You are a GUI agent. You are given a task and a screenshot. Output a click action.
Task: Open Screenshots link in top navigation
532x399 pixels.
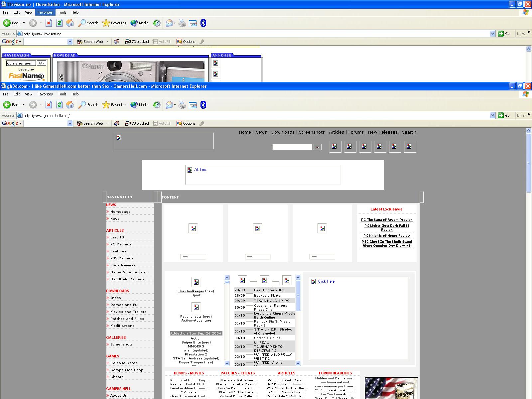click(312, 132)
